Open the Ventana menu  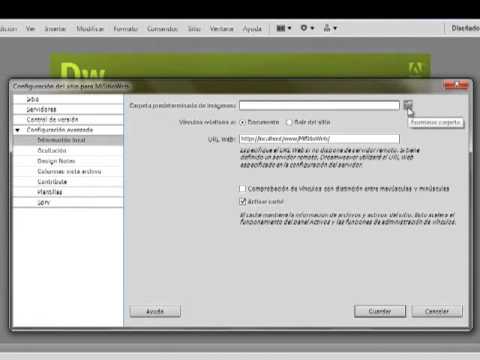pyautogui.click(x=221, y=29)
